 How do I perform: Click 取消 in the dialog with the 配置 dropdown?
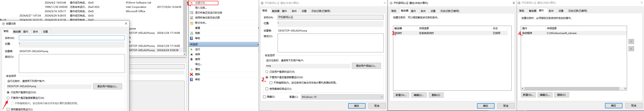pos(377,106)
